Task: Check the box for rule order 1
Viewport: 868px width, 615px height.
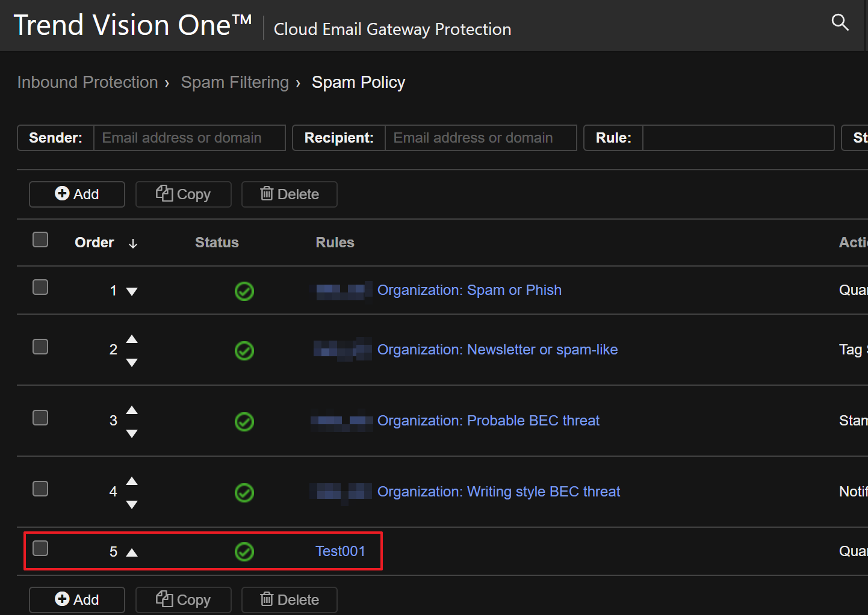Action: pyautogui.click(x=40, y=287)
